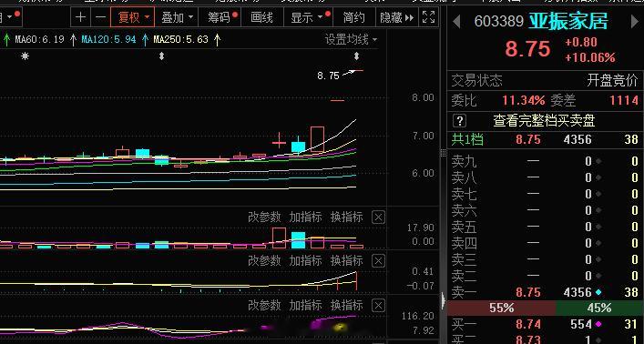This screenshot has height=344, width=644.
Task: Click the 开盘竞价 trading status
Action: pos(612,80)
